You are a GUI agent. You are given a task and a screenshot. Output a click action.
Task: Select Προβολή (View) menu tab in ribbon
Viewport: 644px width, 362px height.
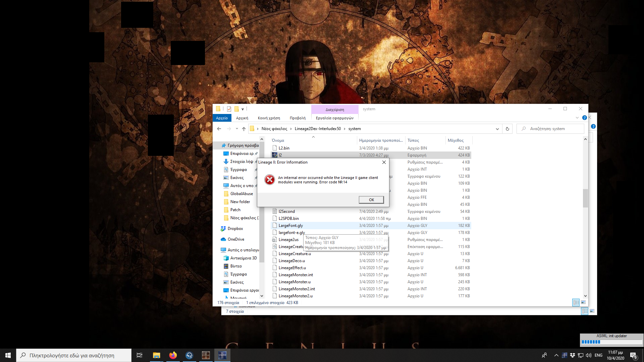tap(297, 118)
